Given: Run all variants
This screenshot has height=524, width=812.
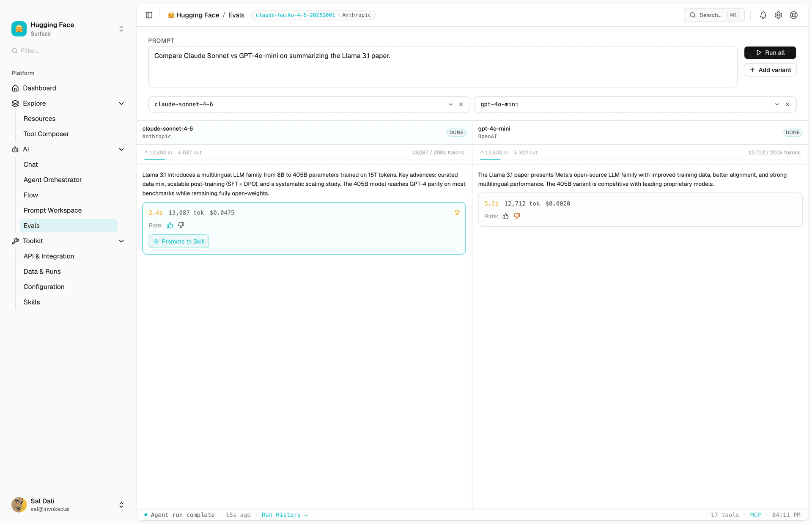Looking at the screenshot, I should (x=770, y=53).
